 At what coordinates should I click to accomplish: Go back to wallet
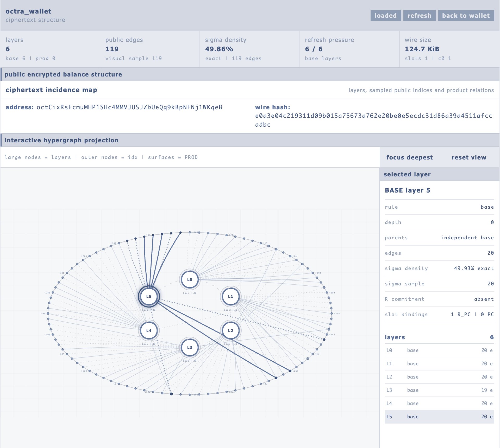[466, 16]
